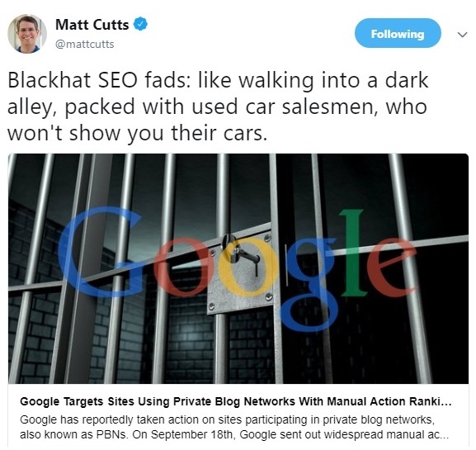The width and height of the screenshot is (476, 450).
Task: Open the @mattcutts handle link
Action: pos(85,45)
